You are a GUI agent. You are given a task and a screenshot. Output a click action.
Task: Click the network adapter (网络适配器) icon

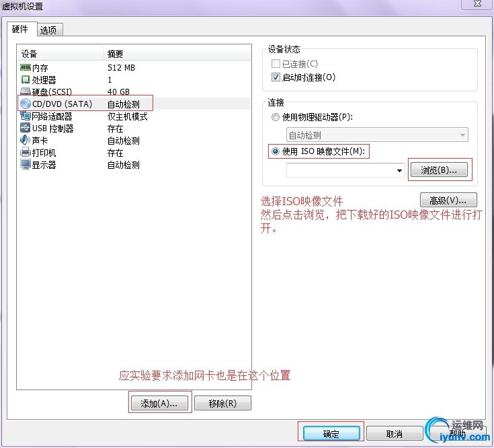coord(26,116)
